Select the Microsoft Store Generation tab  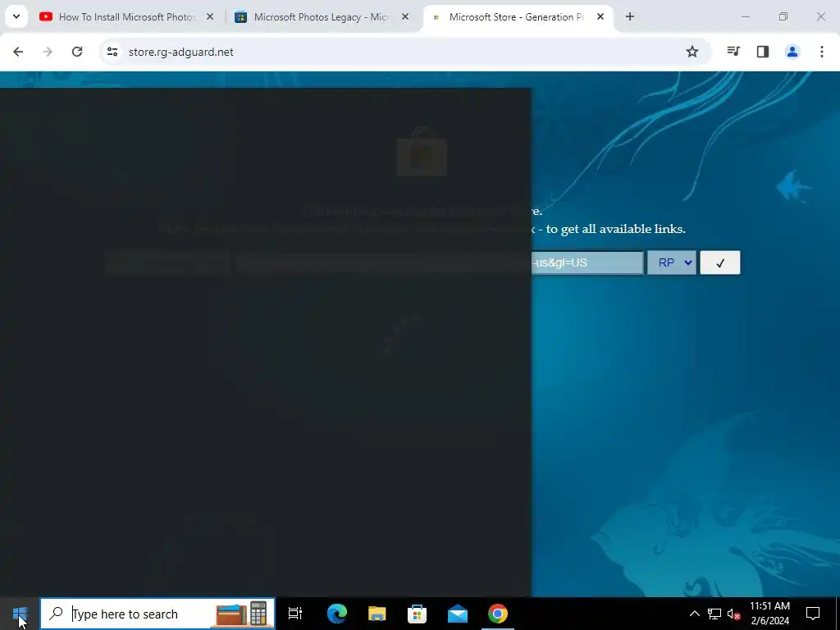pyautogui.click(x=518, y=17)
